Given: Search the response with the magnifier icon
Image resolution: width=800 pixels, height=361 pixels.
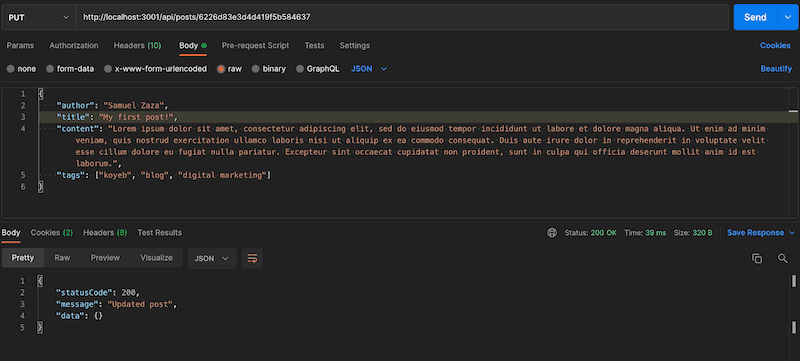Looking at the screenshot, I should coord(783,259).
